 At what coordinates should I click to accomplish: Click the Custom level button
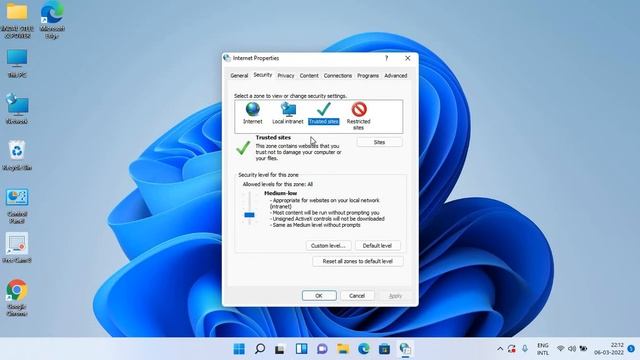click(328, 246)
